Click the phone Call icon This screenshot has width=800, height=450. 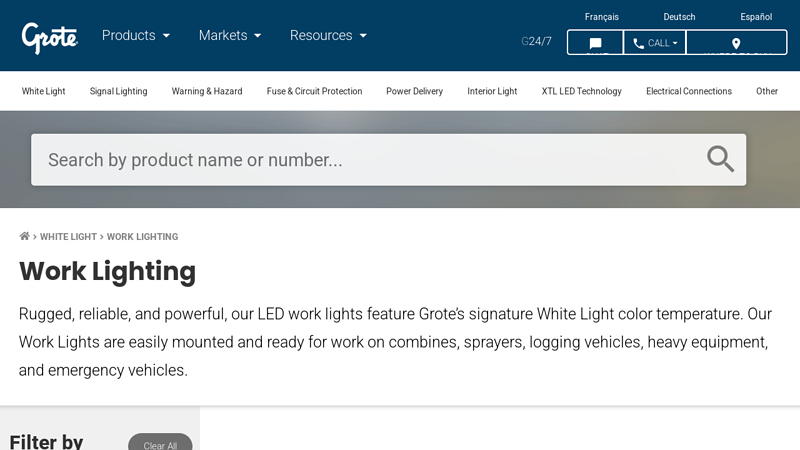coord(639,43)
